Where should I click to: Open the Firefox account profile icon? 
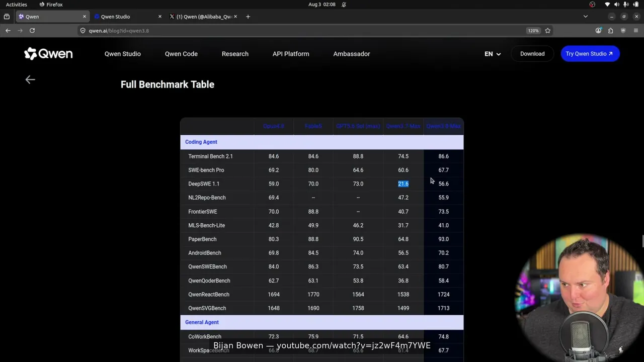[598, 31]
